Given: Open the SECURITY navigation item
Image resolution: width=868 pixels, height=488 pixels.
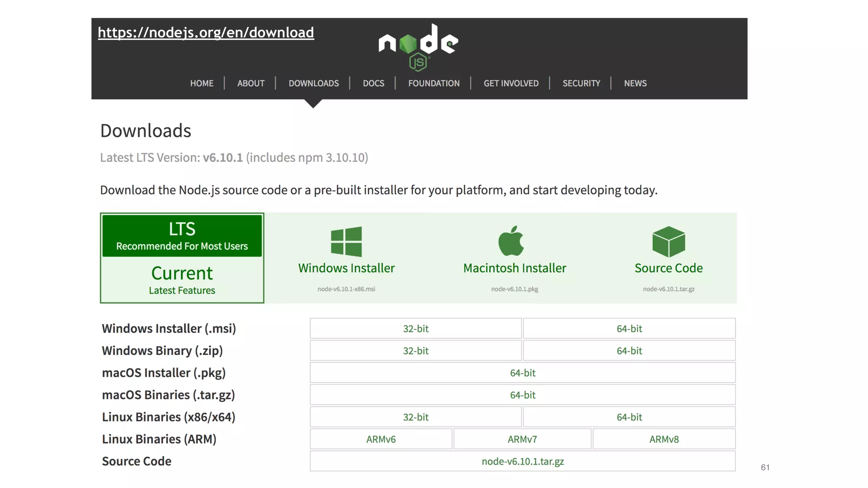Looking at the screenshot, I should click(581, 83).
